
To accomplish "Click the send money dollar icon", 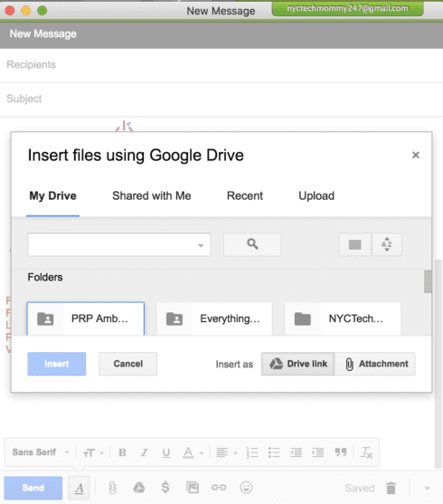I will [165, 488].
